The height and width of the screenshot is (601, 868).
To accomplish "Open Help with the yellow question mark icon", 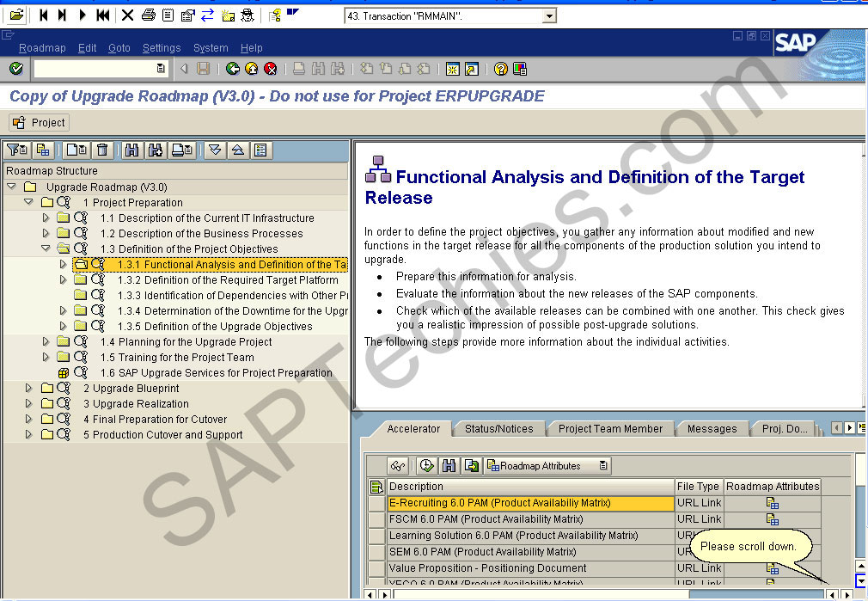I will click(501, 69).
